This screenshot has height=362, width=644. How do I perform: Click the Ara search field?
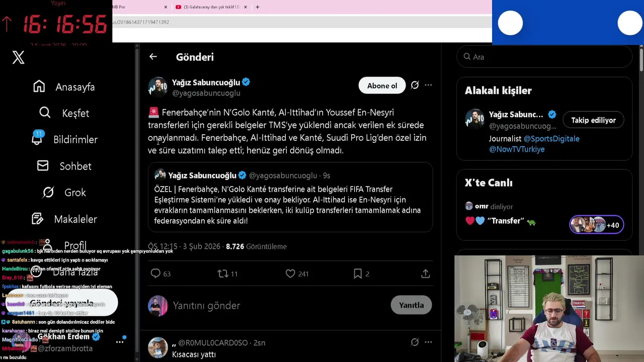[544, 57]
